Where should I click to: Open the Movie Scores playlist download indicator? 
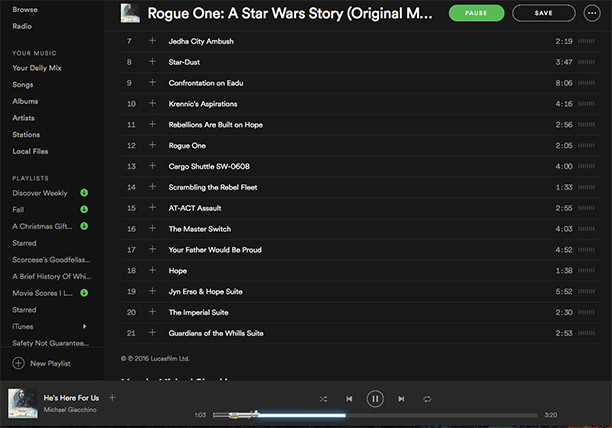pos(84,293)
